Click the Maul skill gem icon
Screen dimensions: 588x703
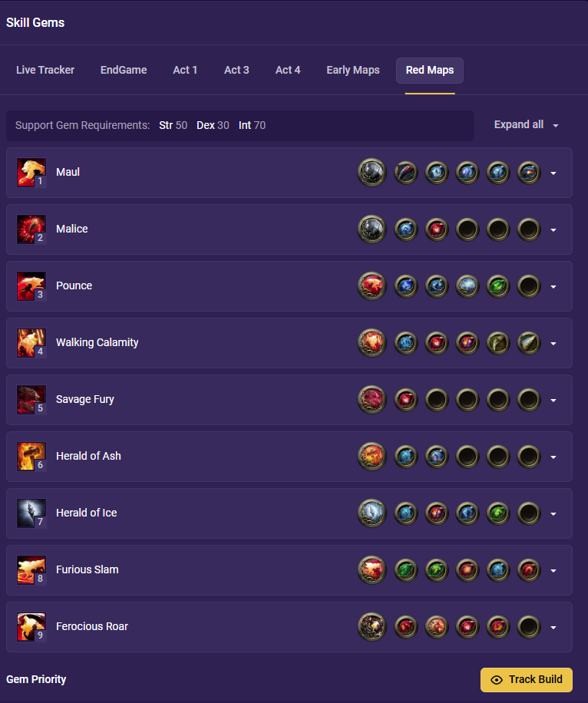pyautogui.click(x=31, y=172)
